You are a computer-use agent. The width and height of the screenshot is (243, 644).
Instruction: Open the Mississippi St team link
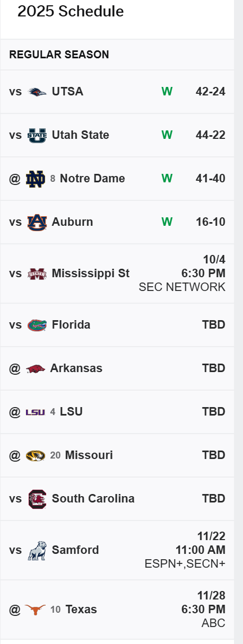coord(91,274)
